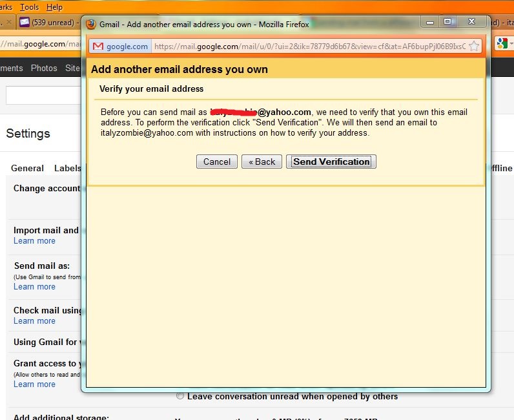This screenshot has width=514, height=420.
Task: Click the Google search engine icon in main window
Action: click(x=502, y=43)
